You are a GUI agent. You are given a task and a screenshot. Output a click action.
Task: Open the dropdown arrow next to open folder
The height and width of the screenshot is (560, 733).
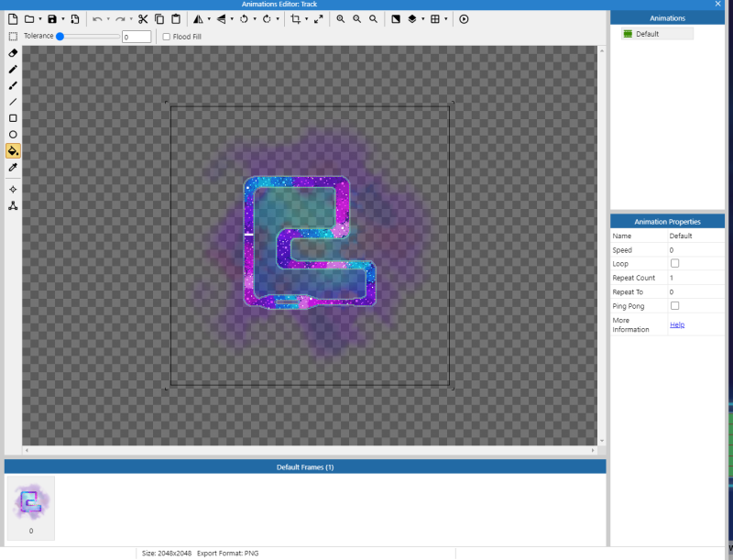pos(40,19)
